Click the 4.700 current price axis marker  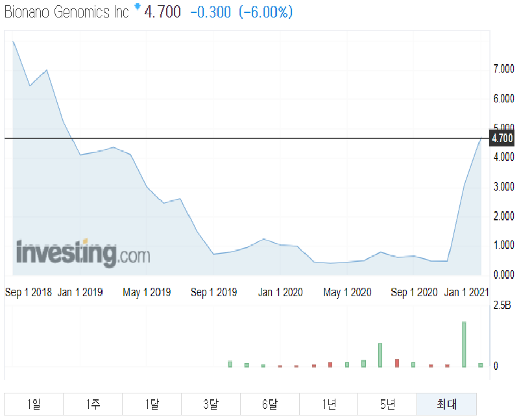[502, 138]
